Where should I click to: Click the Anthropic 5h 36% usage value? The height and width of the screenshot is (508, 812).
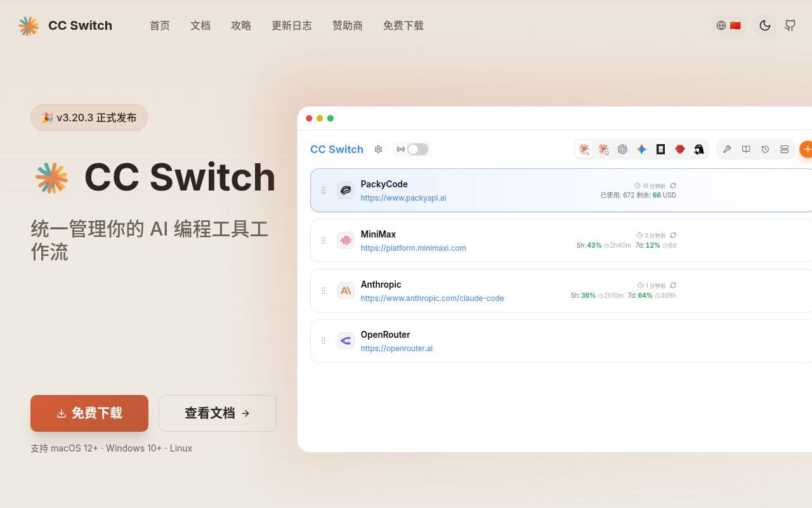(x=588, y=296)
